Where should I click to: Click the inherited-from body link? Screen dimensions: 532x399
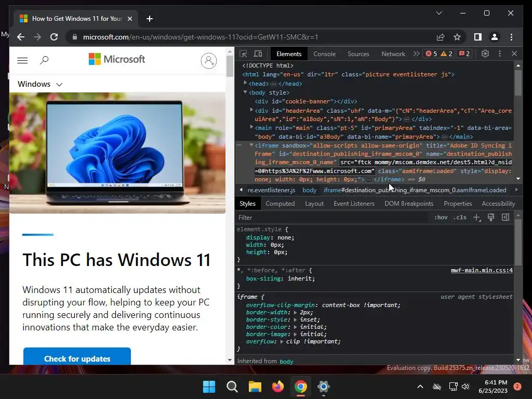[286, 362]
